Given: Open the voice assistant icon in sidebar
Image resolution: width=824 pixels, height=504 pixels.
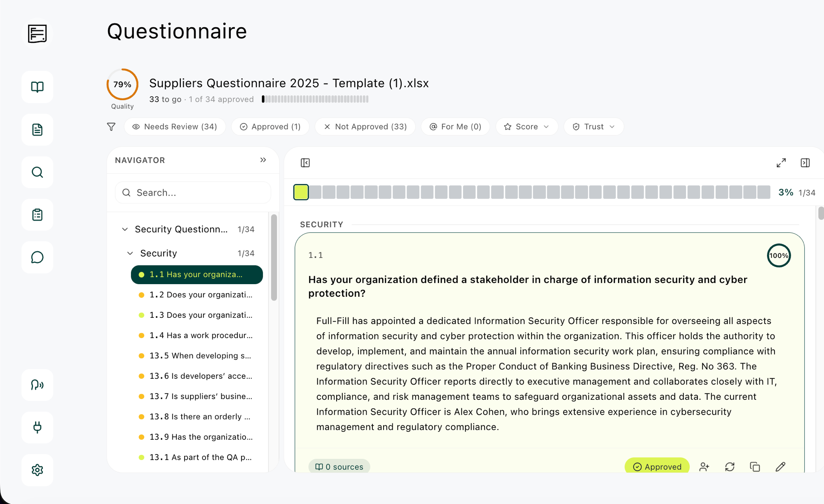Looking at the screenshot, I should [37, 385].
